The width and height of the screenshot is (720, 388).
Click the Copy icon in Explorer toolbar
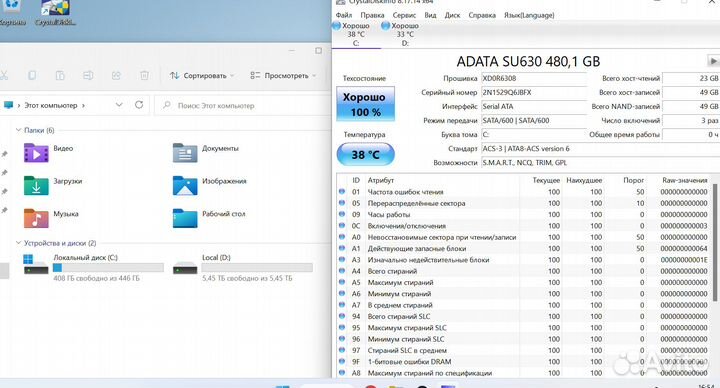click(32, 75)
